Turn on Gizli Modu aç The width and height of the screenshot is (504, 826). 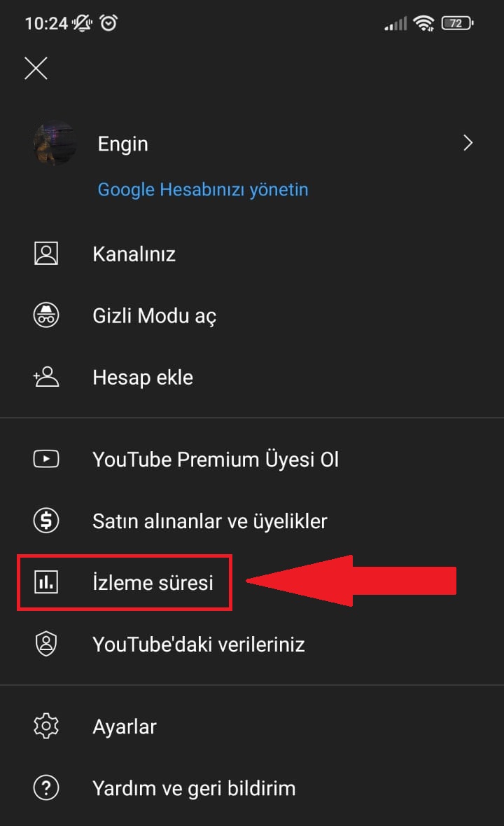click(154, 315)
